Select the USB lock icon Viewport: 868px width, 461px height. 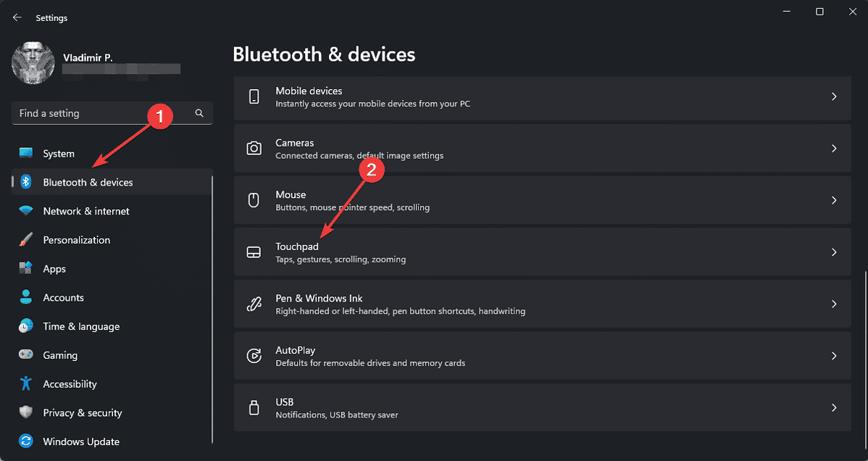pos(254,407)
